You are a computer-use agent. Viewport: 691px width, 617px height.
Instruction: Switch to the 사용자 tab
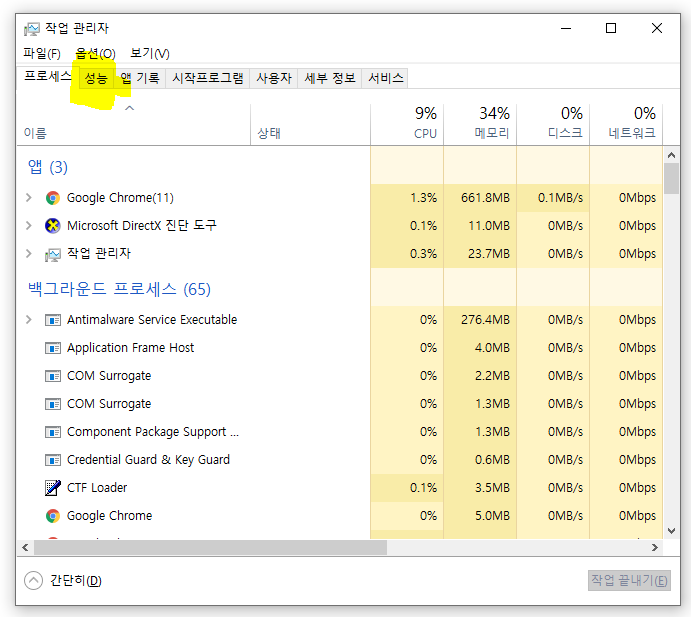click(274, 78)
